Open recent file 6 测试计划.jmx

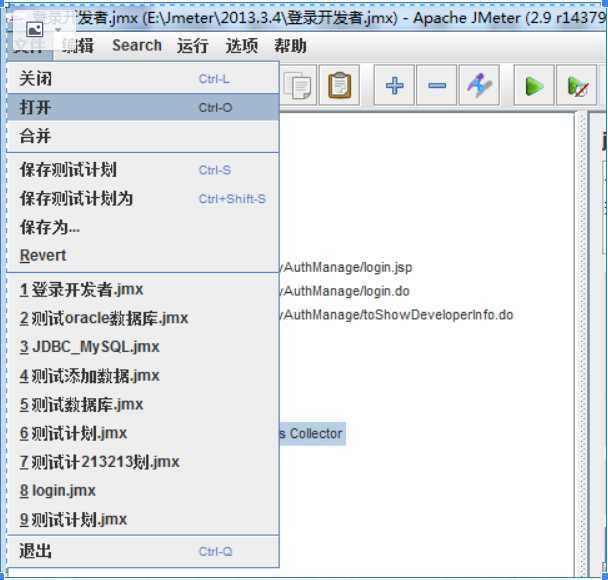click(143, 433)
